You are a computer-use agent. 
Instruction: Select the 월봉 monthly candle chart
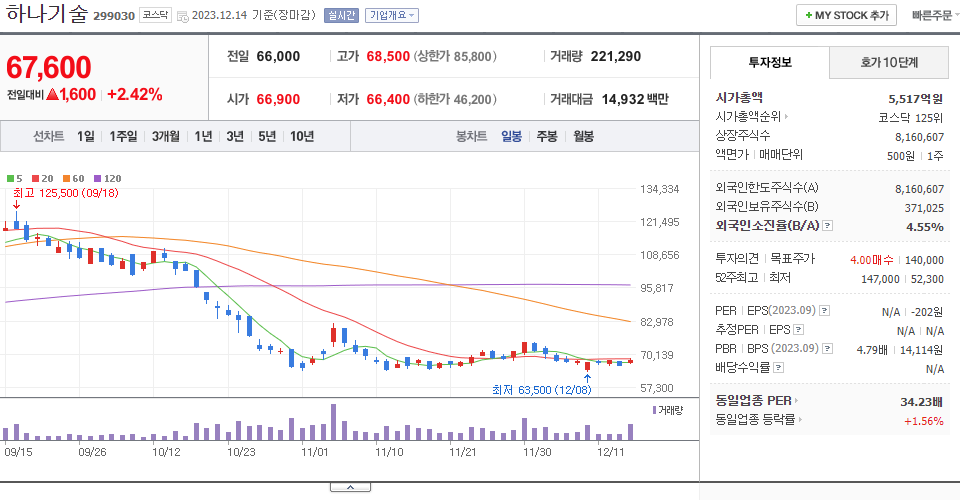click(583, 136)
